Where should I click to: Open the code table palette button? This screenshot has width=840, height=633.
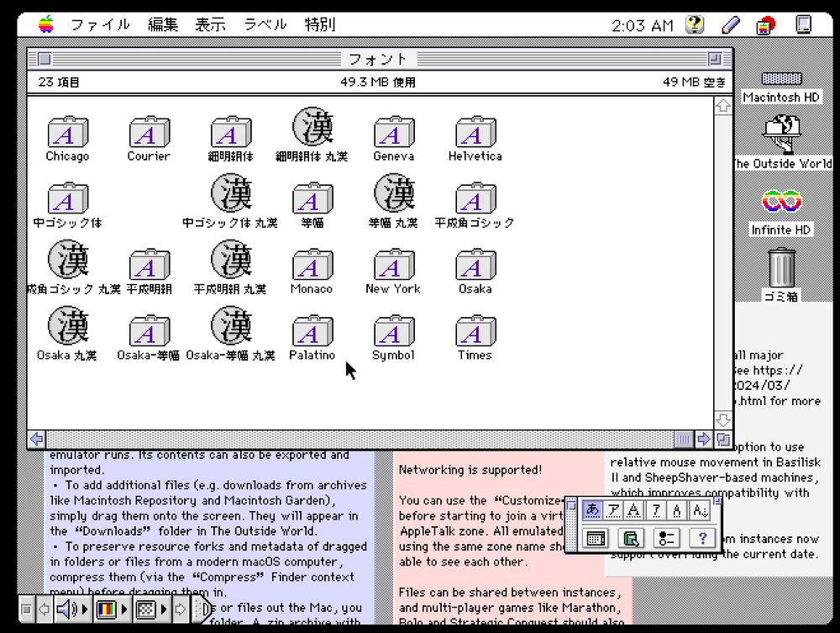tap(596, 538)
